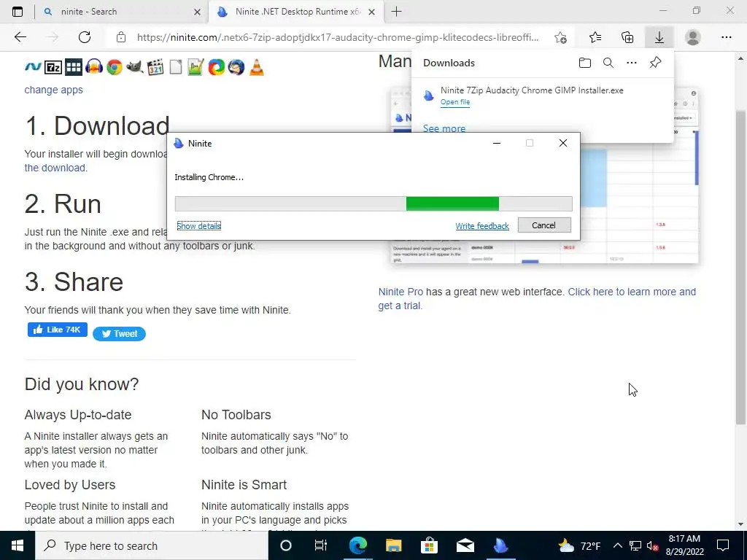Click the browser address bar URL
The image size is (747, 560).
point(338,37)
